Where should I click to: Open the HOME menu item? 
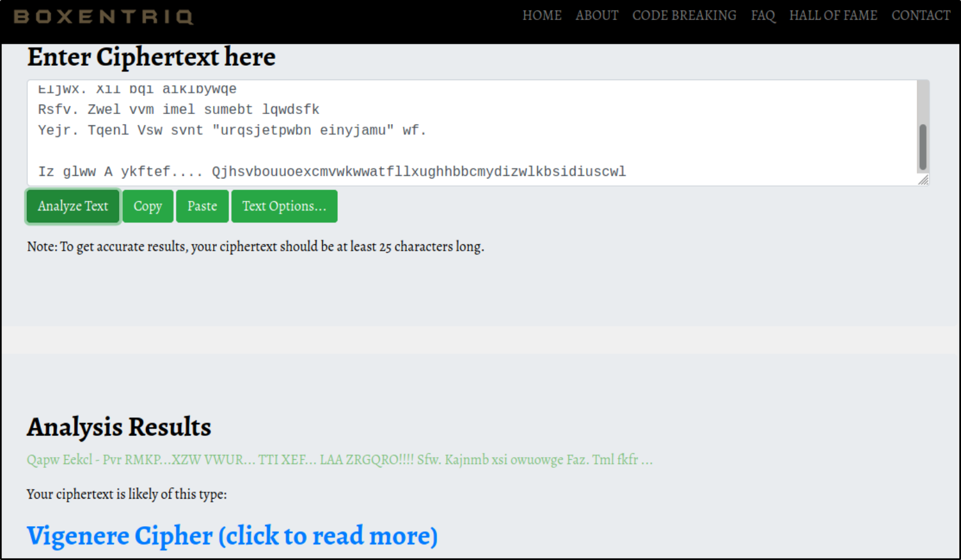(542, 16)
